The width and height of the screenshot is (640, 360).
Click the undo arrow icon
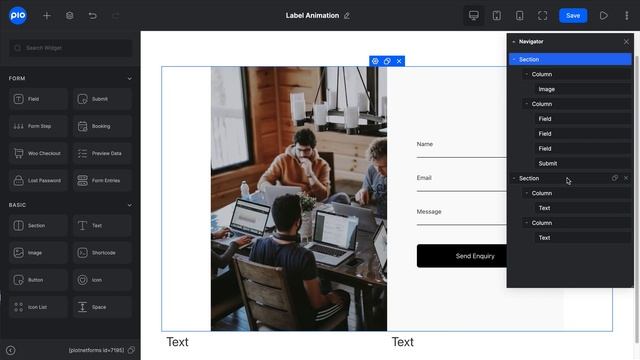point(93,16)
